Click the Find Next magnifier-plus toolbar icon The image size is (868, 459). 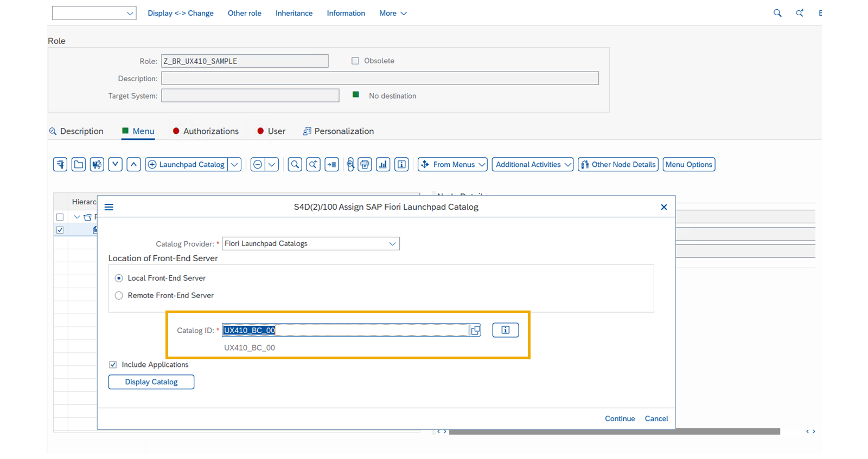tap(314, 164)
